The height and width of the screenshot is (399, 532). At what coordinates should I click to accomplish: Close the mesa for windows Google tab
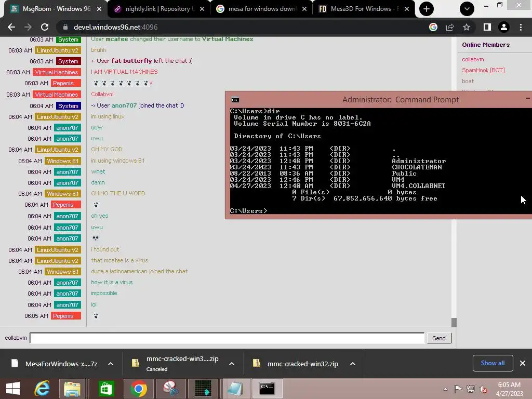(304, 9)
